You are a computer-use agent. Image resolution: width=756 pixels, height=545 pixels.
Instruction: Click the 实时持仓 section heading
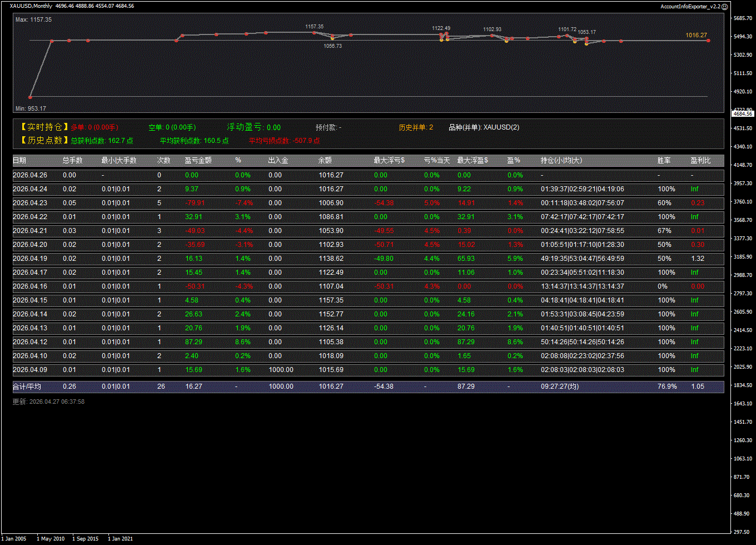(44, 127)
